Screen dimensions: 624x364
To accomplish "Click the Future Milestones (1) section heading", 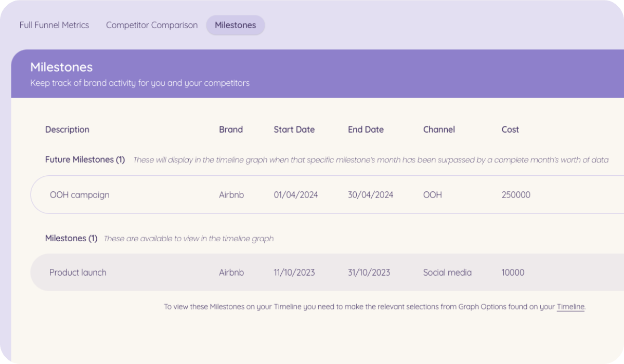I will (85, 160).
